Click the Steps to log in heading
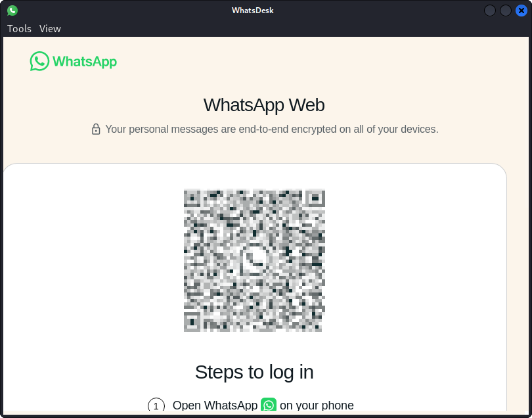Viewport: 532px width, 418px height. tap(254, 372)
